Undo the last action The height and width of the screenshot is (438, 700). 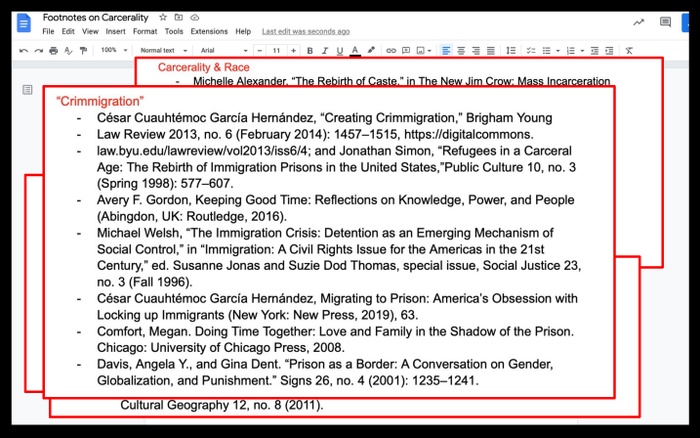click(24, 51)
